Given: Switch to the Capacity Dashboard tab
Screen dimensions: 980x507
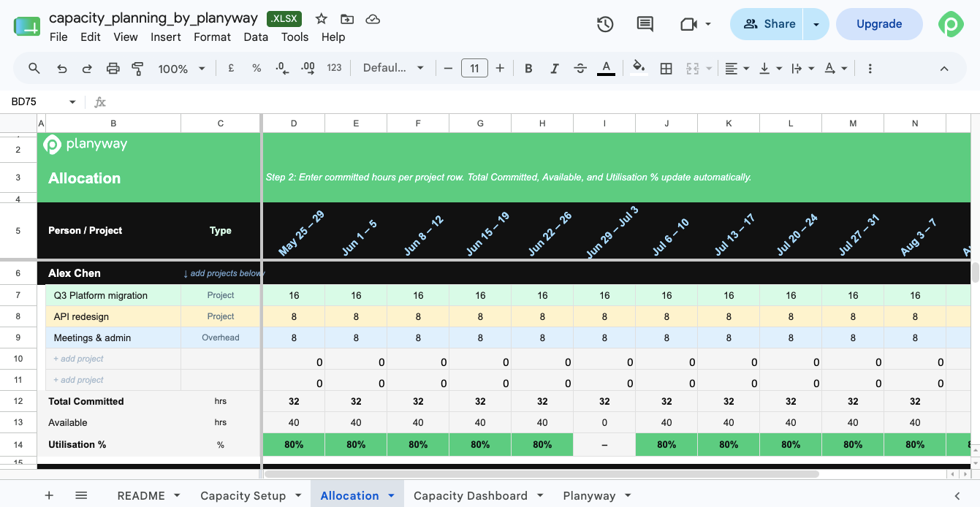Looking at the screenshot, I should (471, 495).
